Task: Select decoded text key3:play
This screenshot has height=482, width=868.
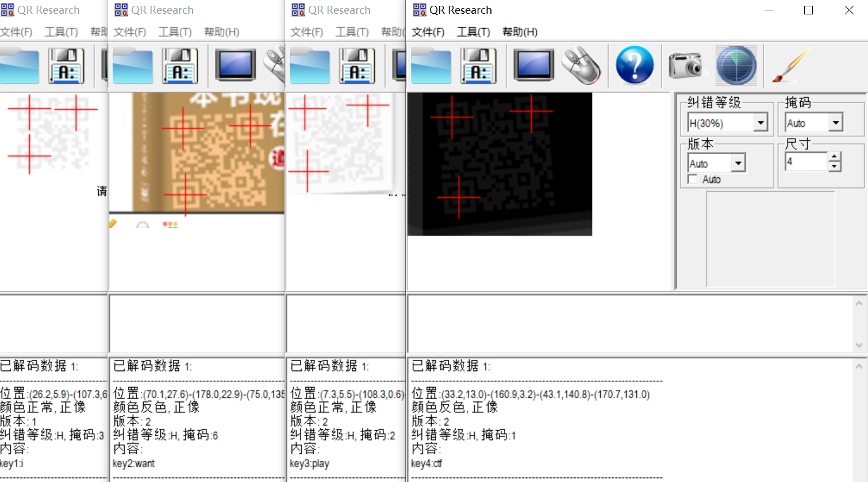Action: pyautogui.click(x=309, y=464)
